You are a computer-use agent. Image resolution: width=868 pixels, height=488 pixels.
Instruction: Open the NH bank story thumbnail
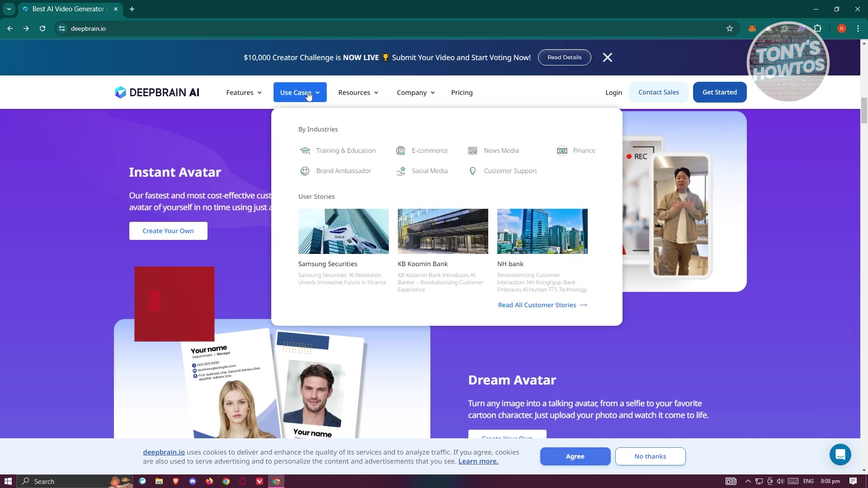pyautogui.click(x=542, y=231)
